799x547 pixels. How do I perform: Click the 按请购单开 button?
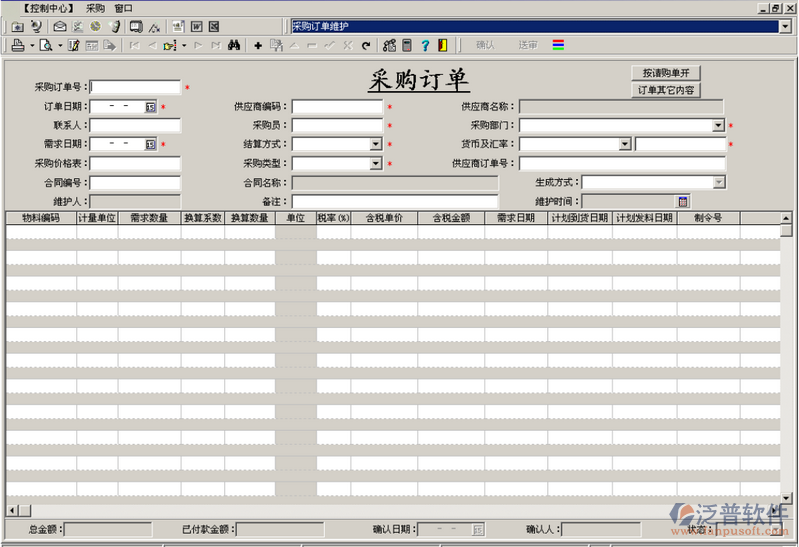(665, 73)
